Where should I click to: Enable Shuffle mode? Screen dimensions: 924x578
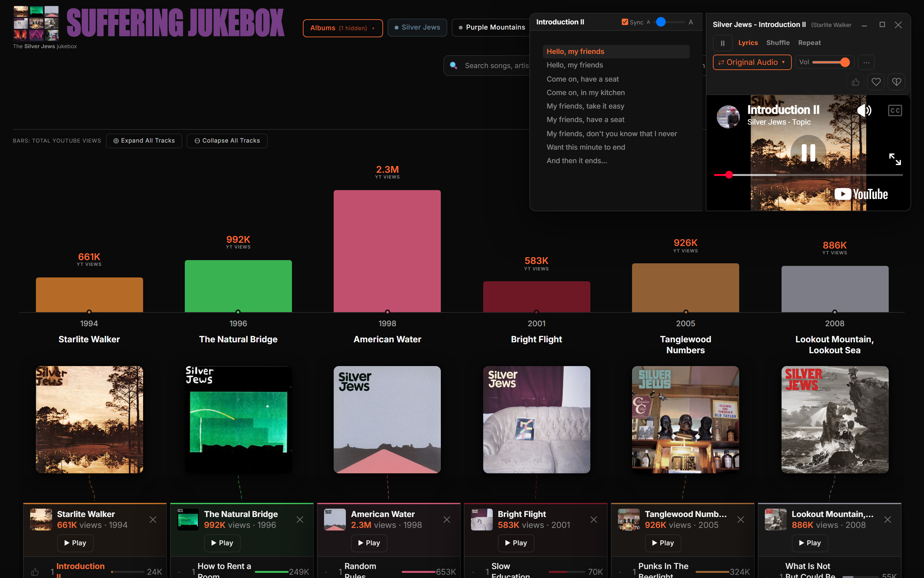[778, 43]
